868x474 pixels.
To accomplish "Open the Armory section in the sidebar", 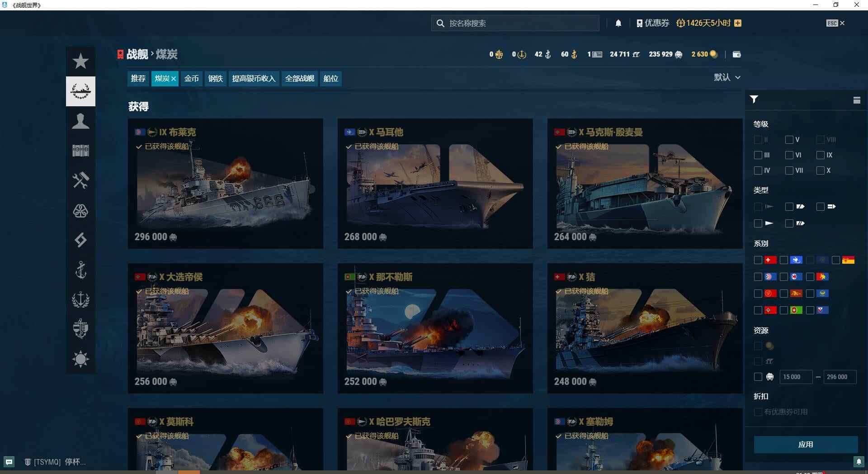I will coord(80,91).
